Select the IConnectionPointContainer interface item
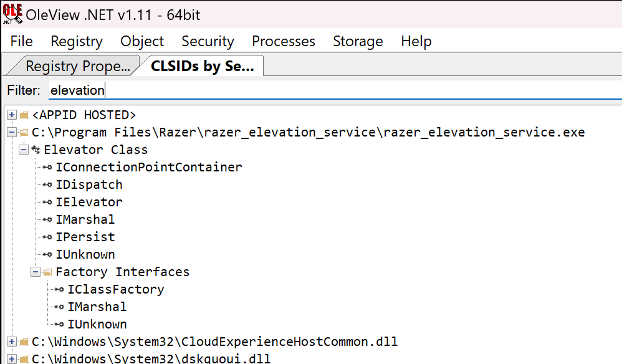Screen dimensions: 622x364 [x=148, y=168]
